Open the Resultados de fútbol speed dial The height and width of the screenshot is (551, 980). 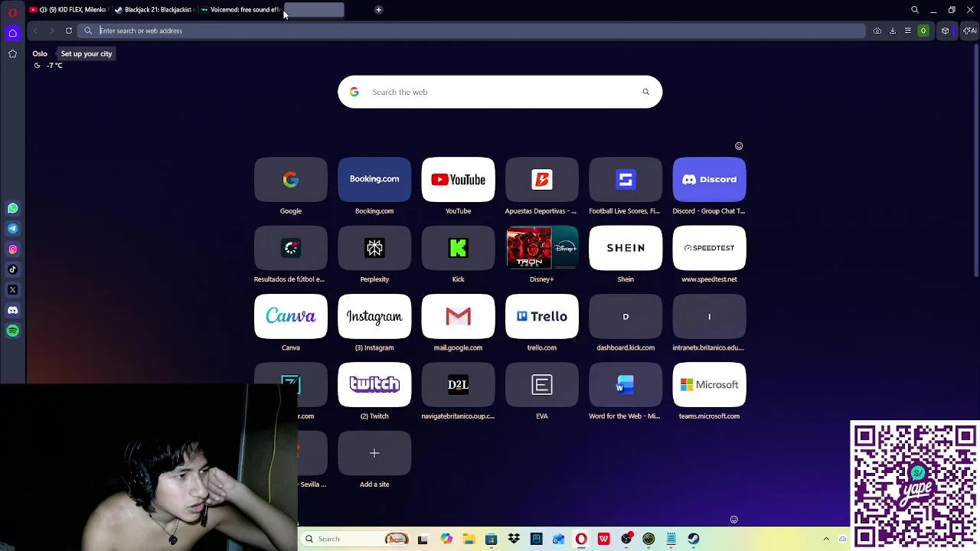(291, 248)
